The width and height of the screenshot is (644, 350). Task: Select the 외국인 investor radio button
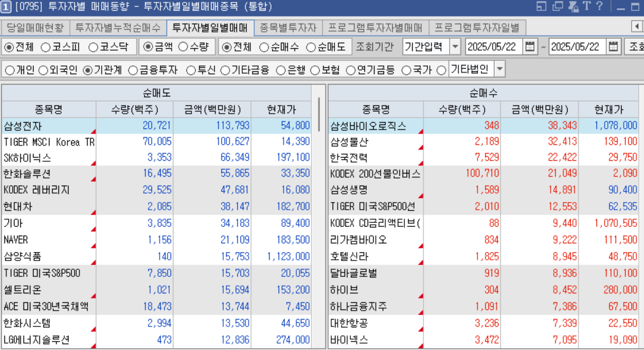43,71
